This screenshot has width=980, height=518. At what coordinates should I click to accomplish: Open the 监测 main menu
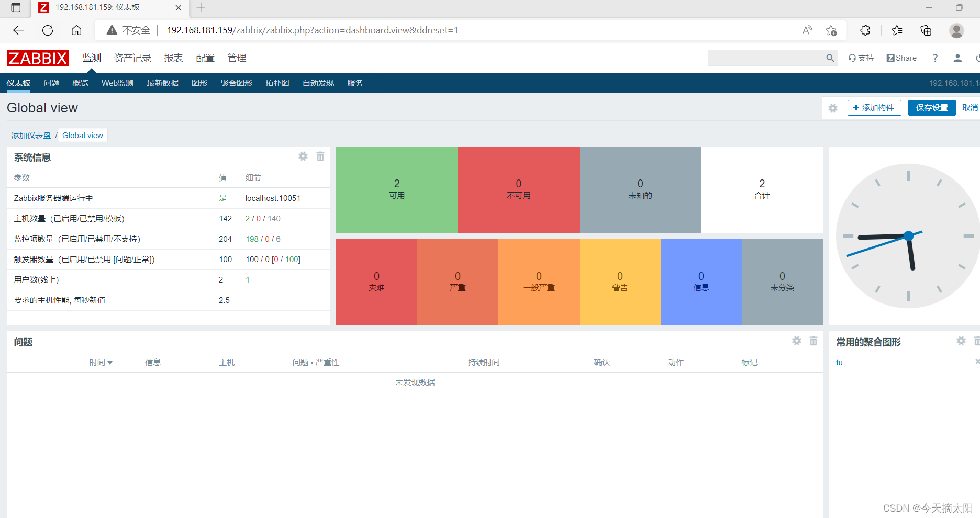[x=92, y=58]
